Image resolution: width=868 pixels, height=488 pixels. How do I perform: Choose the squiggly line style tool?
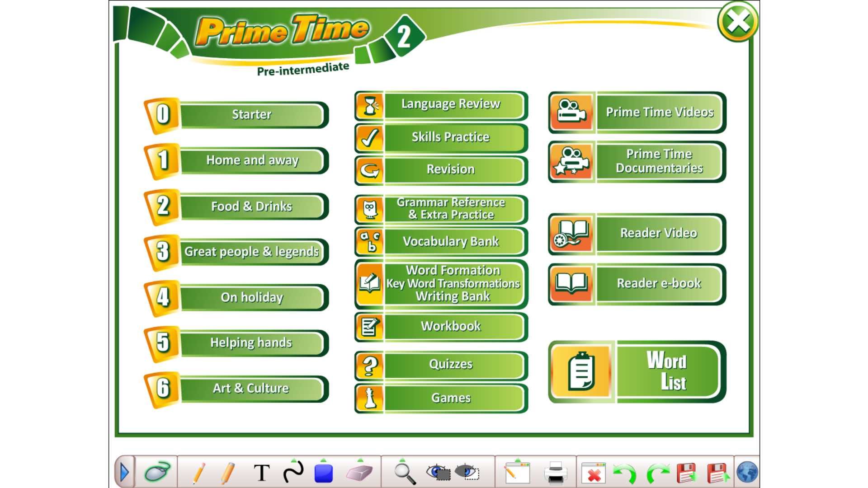pyautogui.click(x=293, y=471)
